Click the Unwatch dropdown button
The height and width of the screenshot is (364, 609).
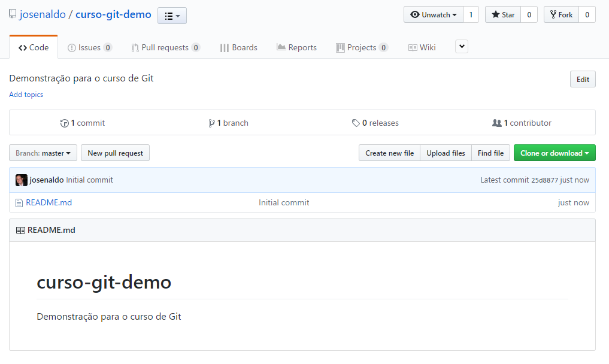pyautogui.click(x=434, y=15)
